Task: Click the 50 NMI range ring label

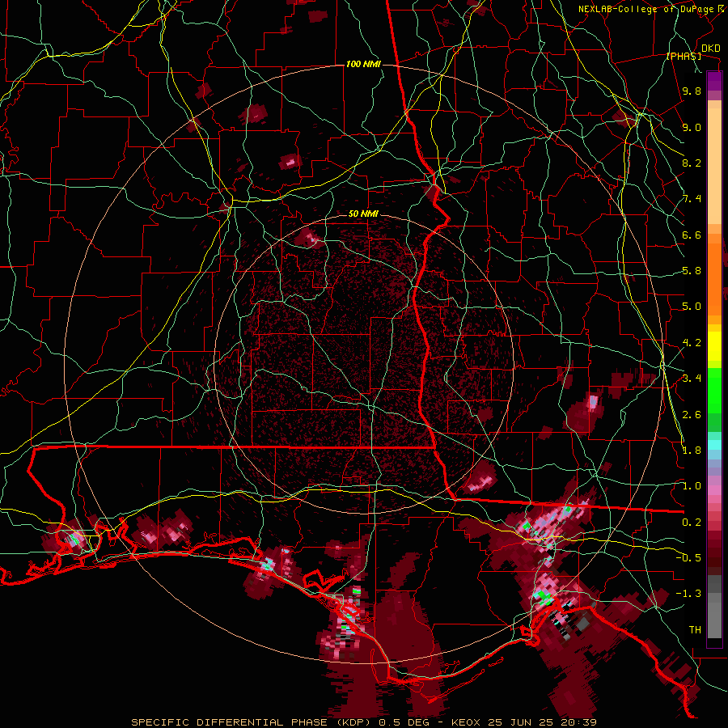Action: click(363, 214)
